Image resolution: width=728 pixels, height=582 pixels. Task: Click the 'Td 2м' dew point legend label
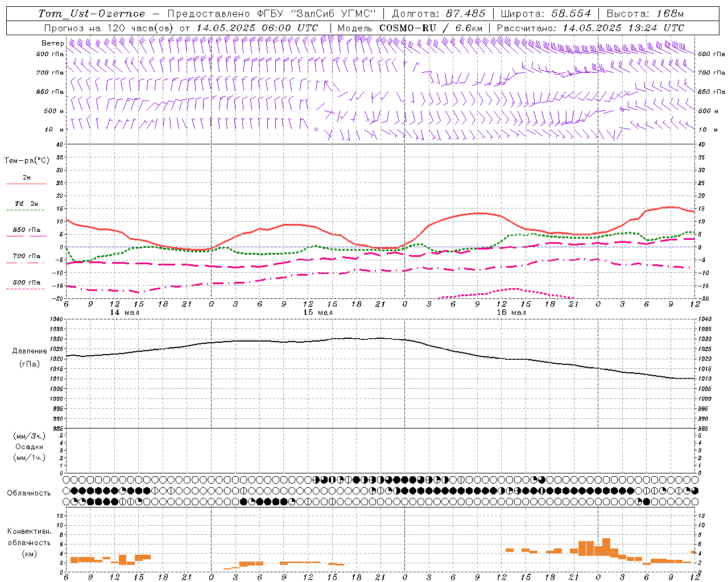click(27, 203)
